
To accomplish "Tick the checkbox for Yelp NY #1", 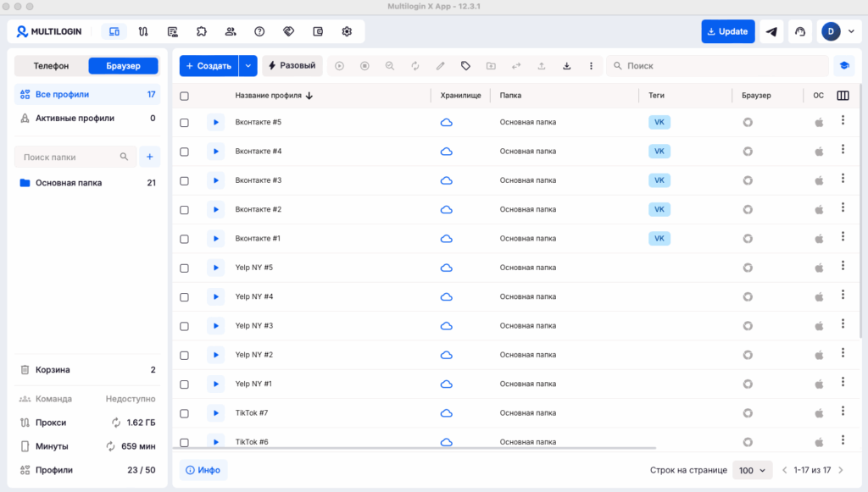I will click(184, 384).
